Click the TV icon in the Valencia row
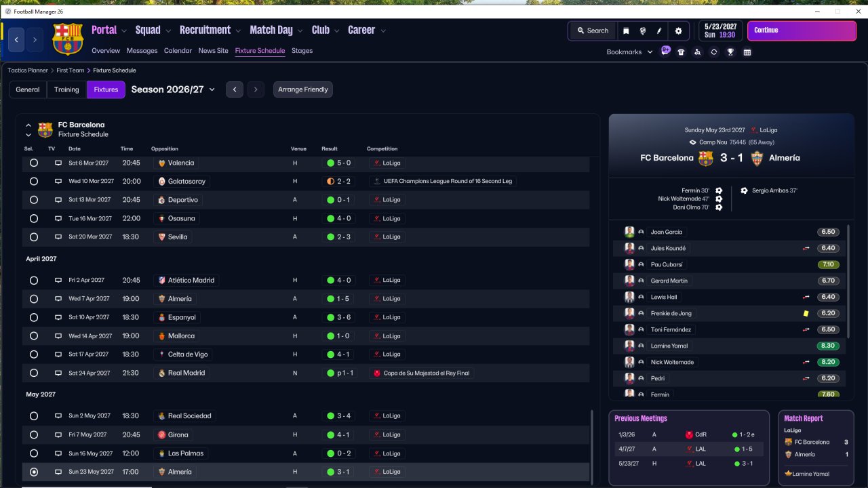868x488 pixels. click(x=58, y=163)
